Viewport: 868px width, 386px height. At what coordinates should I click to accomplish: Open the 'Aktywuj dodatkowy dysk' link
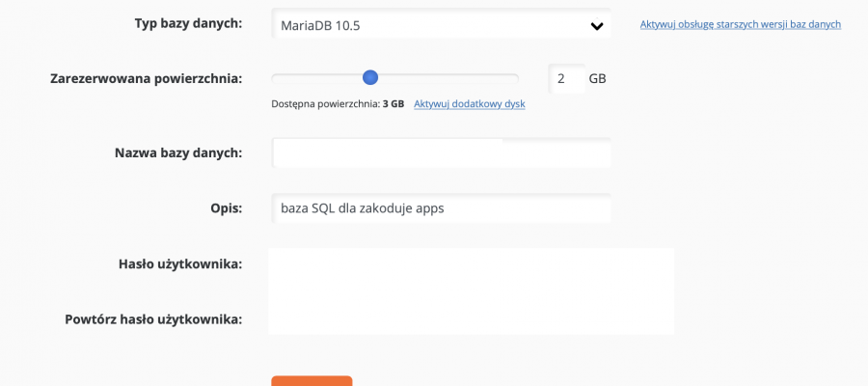[470, 103]
